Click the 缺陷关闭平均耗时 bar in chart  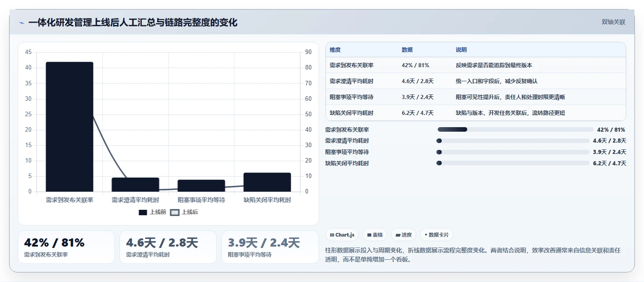click(267, 182)
